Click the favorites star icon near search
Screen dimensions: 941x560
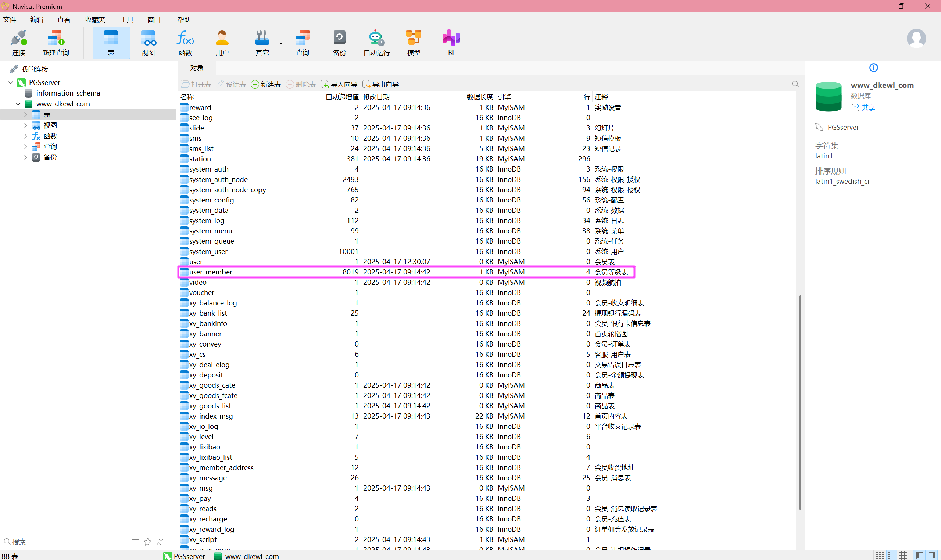[148, 542]
